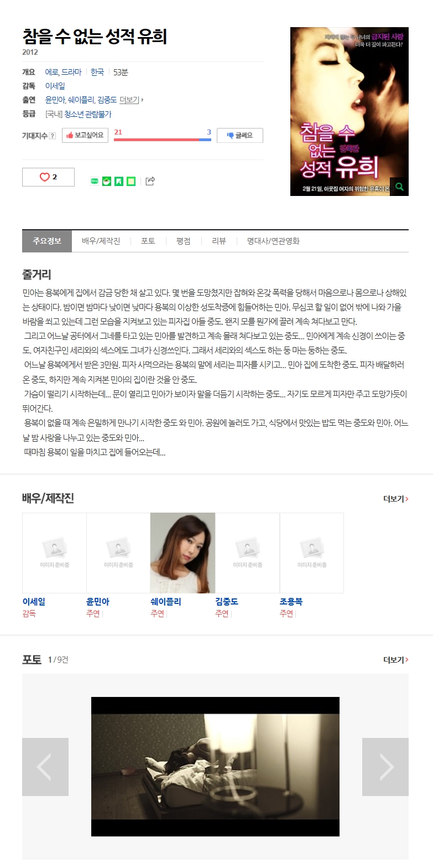Click the heart like button
433x868 pixels.
tap(48, 177)
